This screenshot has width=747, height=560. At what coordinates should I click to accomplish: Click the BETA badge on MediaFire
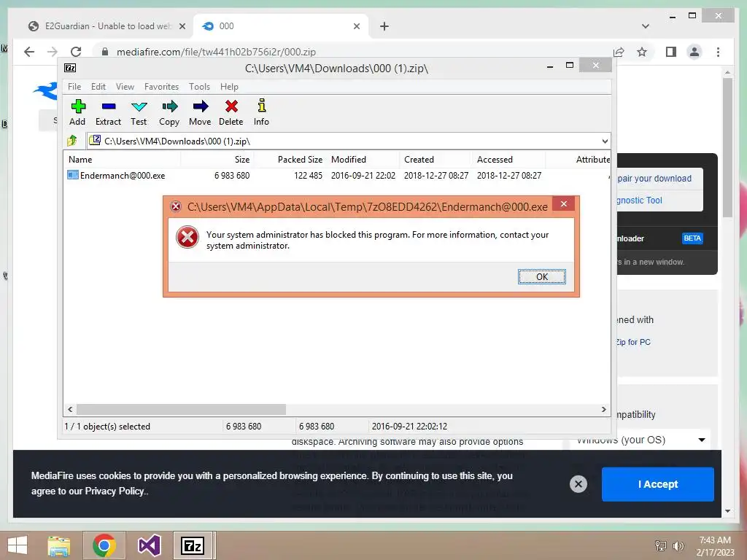coord(692,238)
